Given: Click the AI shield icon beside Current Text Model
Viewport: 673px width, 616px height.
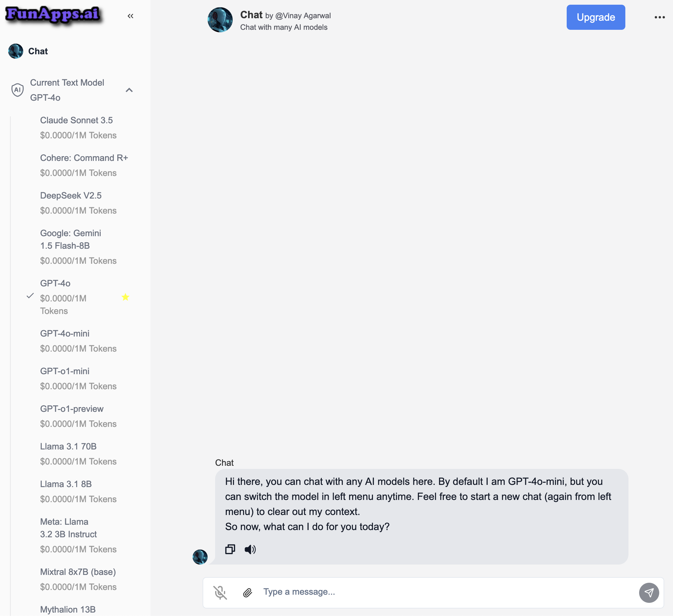Looking at the screenshot, I should (17, 90).
